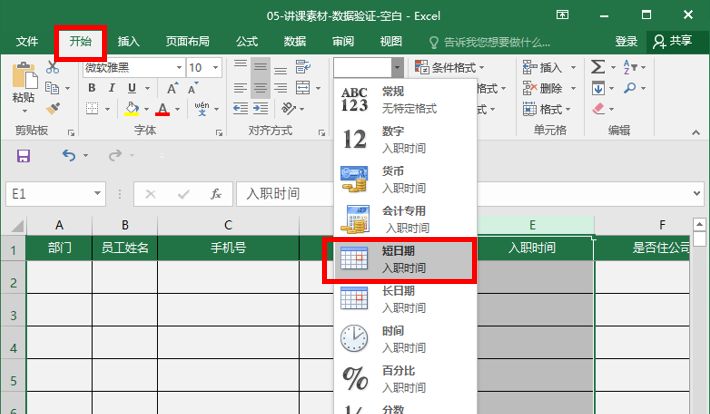This screenshot has height=414, width=710.
Task: Choose 数字 Number format option
Action: tap(405, 140)
